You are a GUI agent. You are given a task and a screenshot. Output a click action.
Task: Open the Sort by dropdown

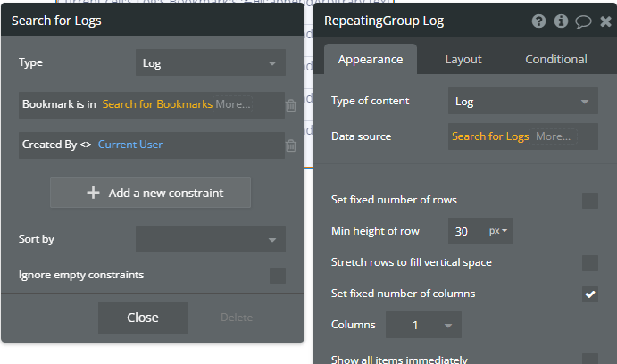point(211,239)
